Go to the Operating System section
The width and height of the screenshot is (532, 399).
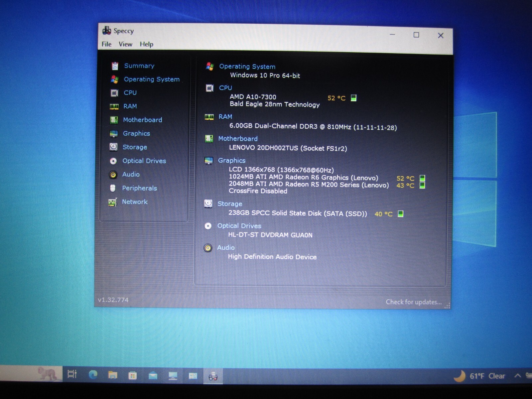click(152, 79)
